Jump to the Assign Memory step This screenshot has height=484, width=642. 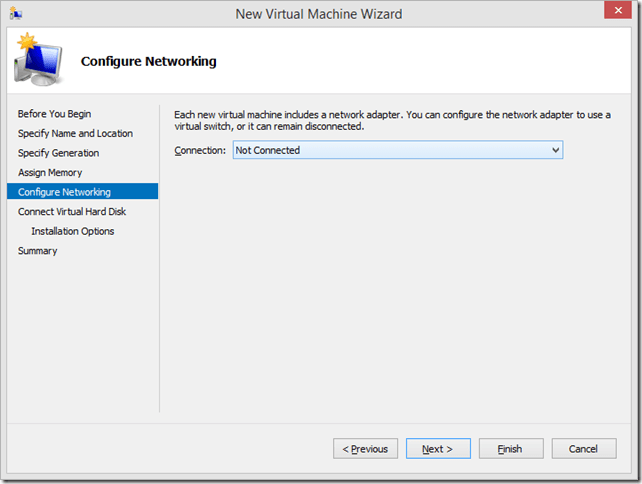coord(50,173)
